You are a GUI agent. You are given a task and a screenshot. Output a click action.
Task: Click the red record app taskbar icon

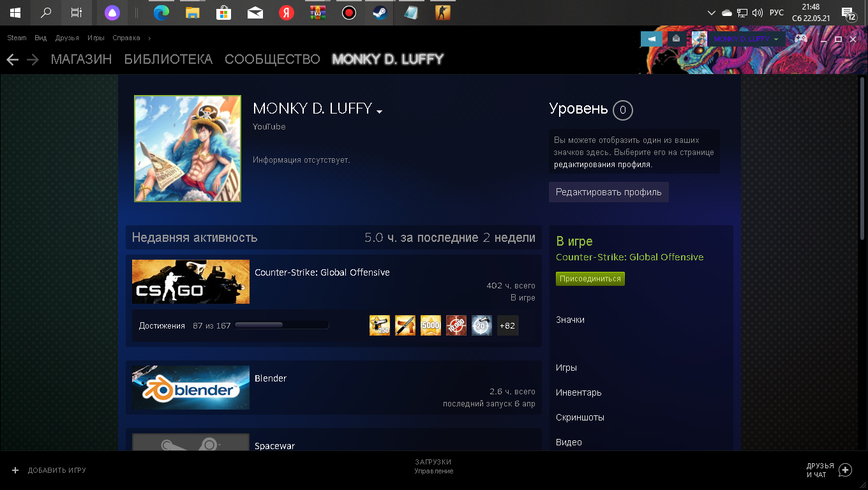(348, 13)
